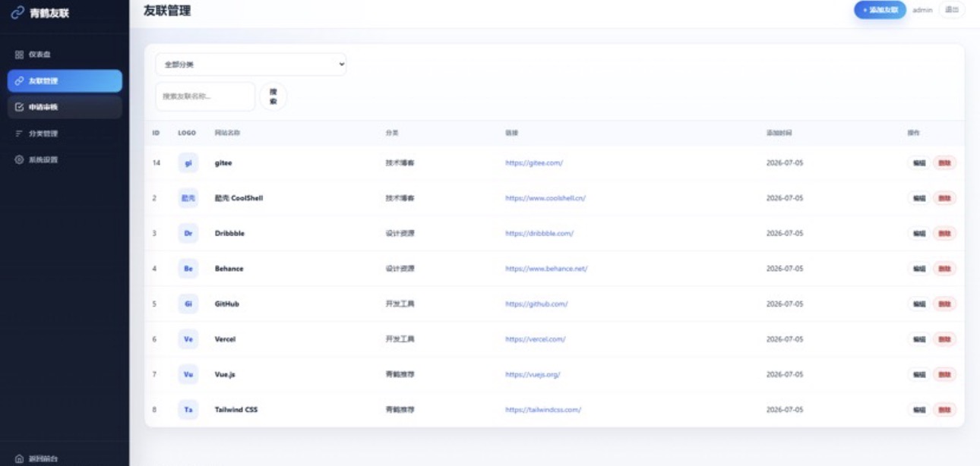
Task: Open the 仪表盘 dashboard sidebar item
Action: (x=65, y=55)
